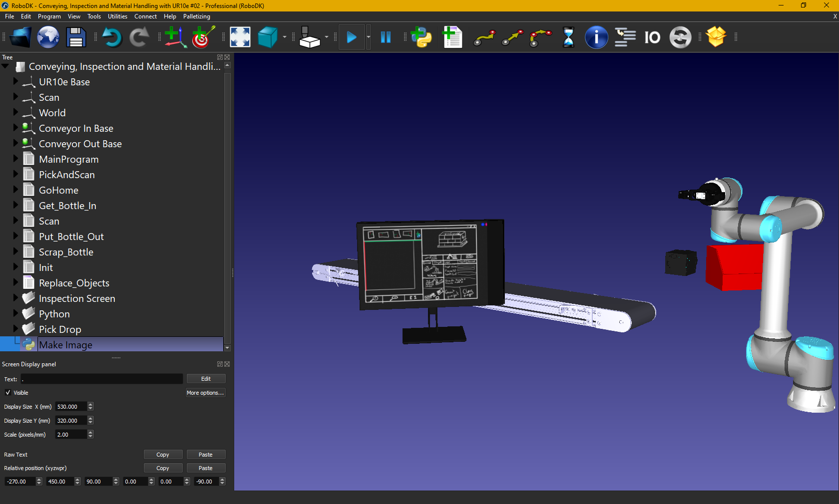Expand the Conveyor In Base node
The width and height of the screenshot is (839, 504).
pos(15,128)
